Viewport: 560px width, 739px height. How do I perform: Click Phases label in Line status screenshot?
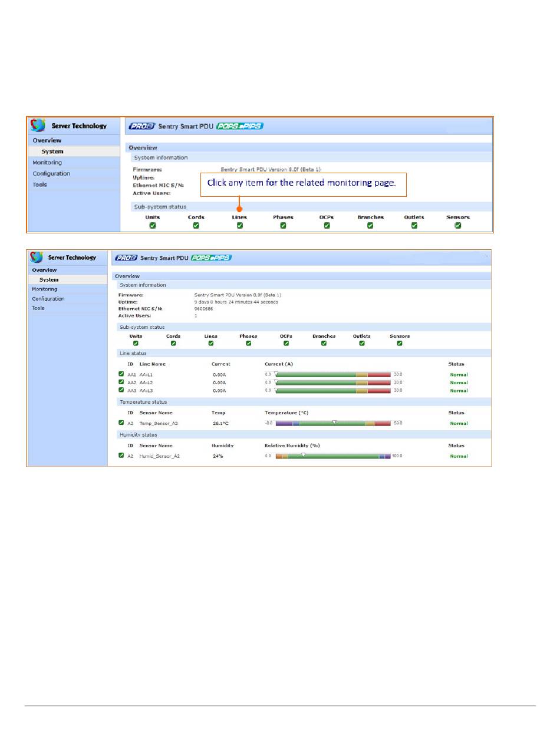click(249, 336)
